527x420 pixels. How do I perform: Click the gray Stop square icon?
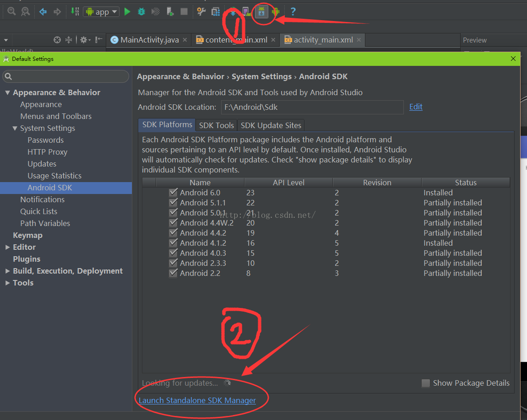tap(184, 12)
